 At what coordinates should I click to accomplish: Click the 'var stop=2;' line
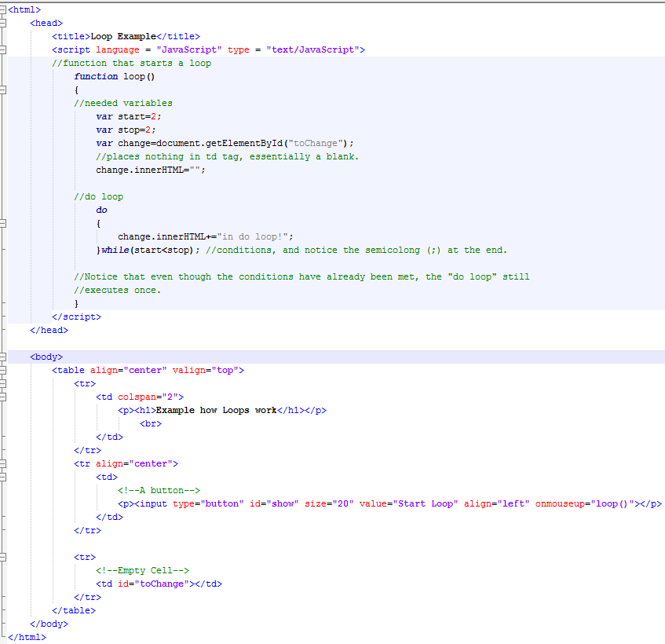126,130
